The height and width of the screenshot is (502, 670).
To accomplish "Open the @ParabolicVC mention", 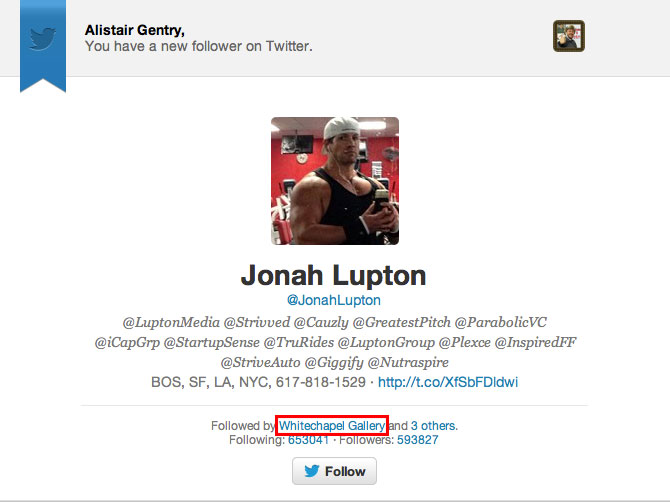I will [501, 322].
